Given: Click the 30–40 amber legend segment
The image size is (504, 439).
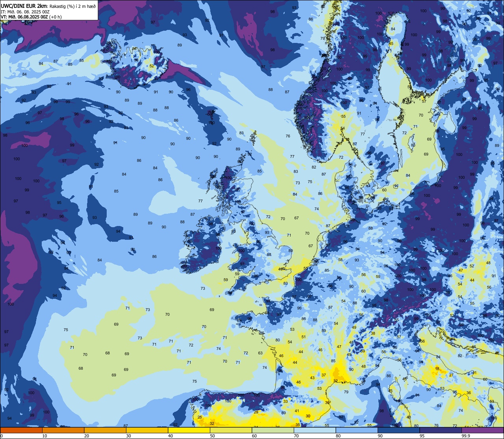Looking at the screenshot, I should coord(147,430).
